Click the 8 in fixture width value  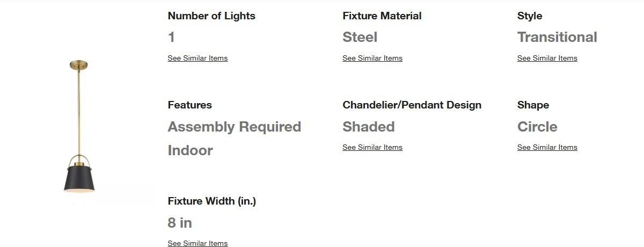(x=180, y=223)
